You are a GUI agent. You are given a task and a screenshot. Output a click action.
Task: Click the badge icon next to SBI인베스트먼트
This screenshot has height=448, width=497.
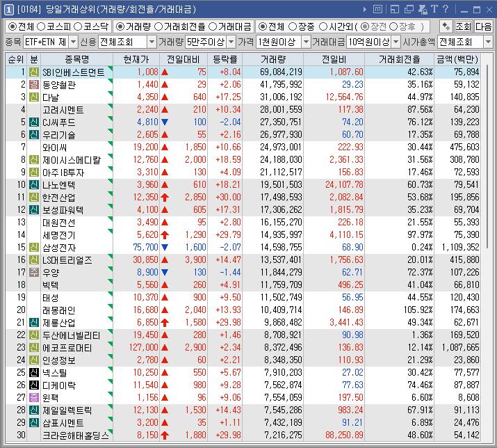34,72
